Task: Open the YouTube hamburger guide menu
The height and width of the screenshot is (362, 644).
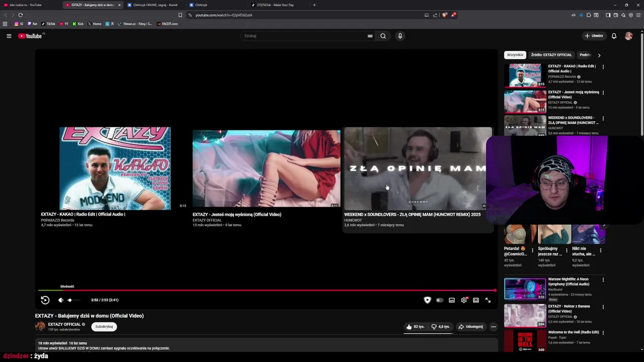Action: 9,36
